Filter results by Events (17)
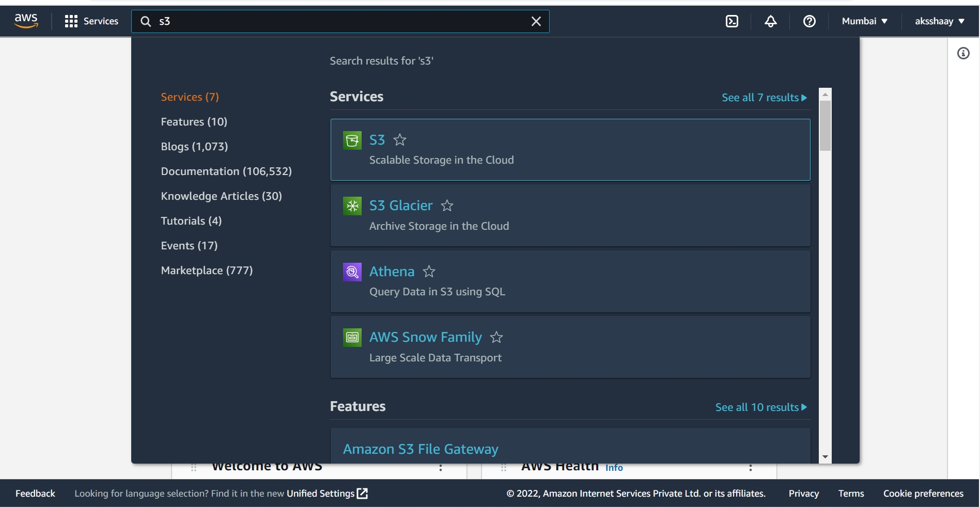 pyautogui.click(x=189, y=246)
